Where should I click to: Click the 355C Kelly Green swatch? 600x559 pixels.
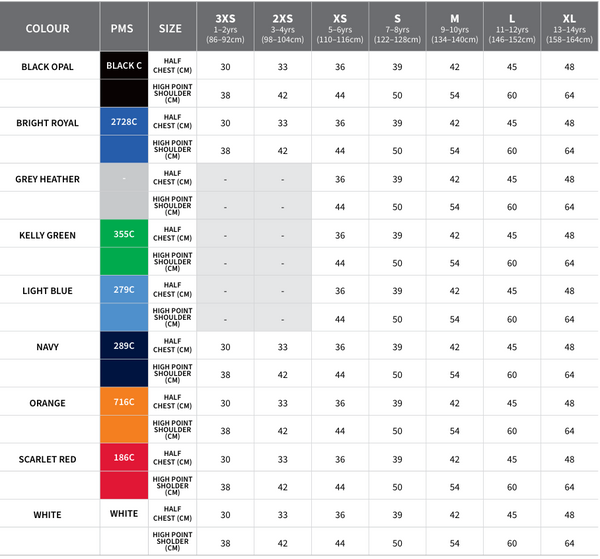click(x=124, y=234)
